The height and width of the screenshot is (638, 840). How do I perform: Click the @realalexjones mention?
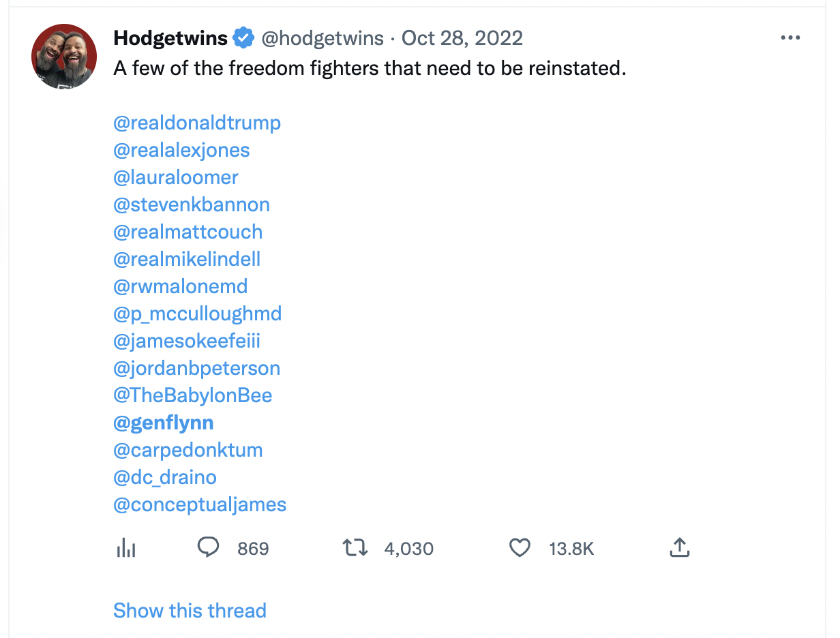[x=181, y=150]
